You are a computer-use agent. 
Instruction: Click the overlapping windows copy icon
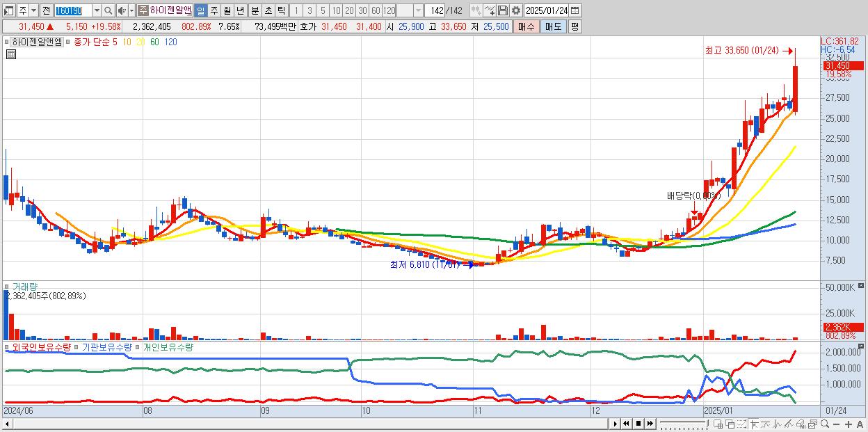730,424
